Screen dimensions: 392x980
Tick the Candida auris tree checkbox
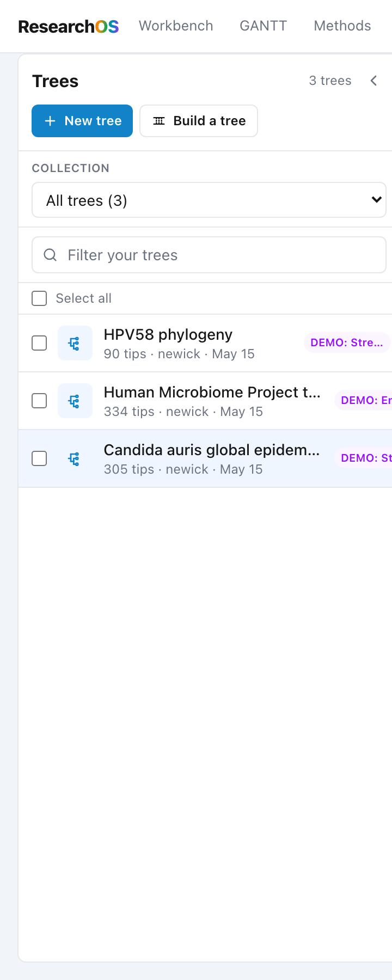coord(39,458)
